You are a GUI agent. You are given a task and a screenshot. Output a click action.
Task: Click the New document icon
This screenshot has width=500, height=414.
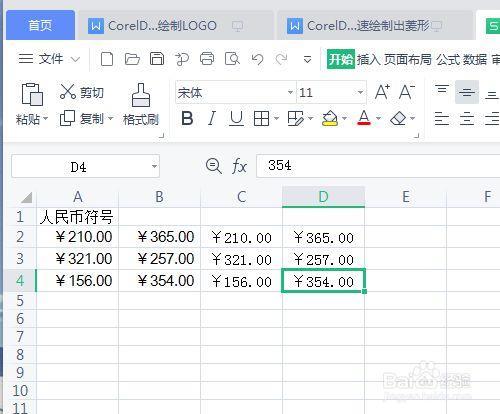pos(107,59)
